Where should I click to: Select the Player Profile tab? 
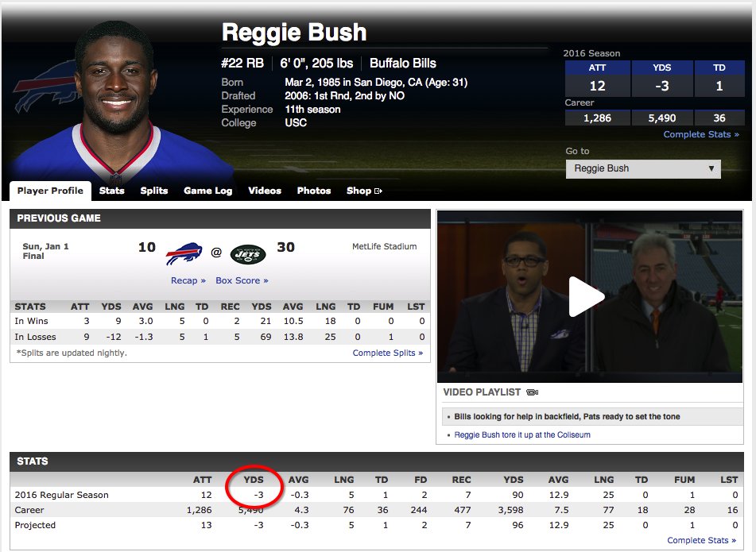point(50,191)
